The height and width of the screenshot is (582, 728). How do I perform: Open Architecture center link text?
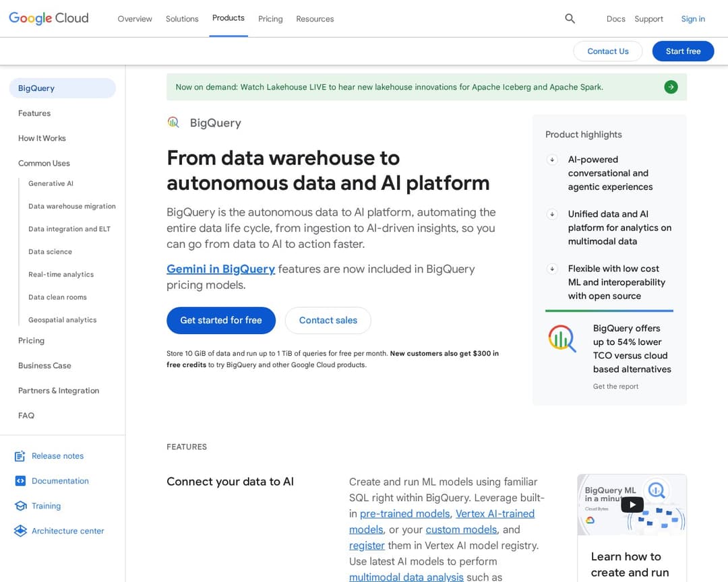point(68,531)
